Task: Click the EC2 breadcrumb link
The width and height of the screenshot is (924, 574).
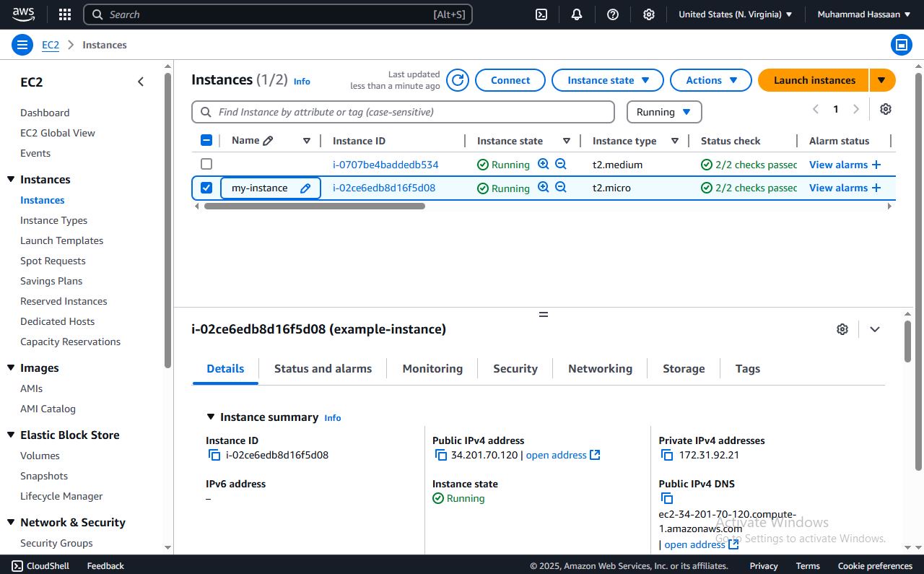Action: click(x=51, y=45)
